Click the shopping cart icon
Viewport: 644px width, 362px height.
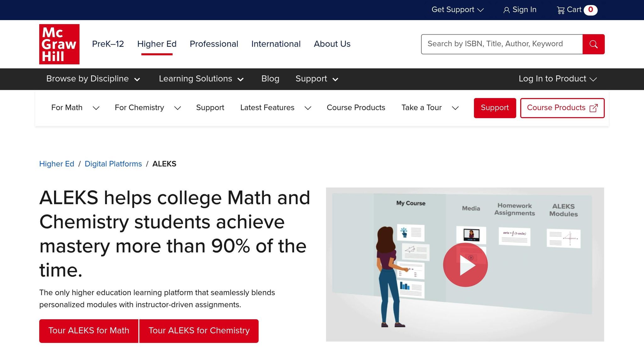(561, 10)
